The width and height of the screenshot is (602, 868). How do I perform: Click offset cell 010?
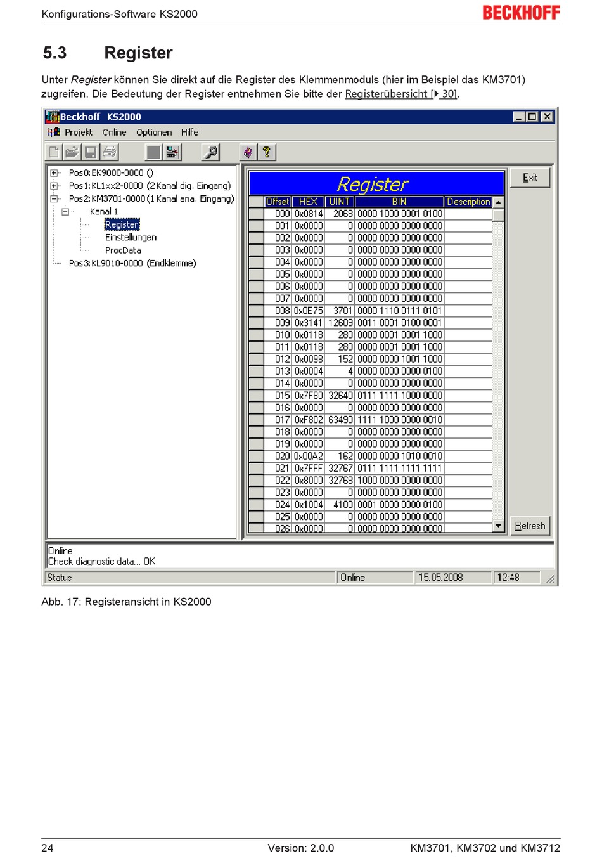click(278, 335)
